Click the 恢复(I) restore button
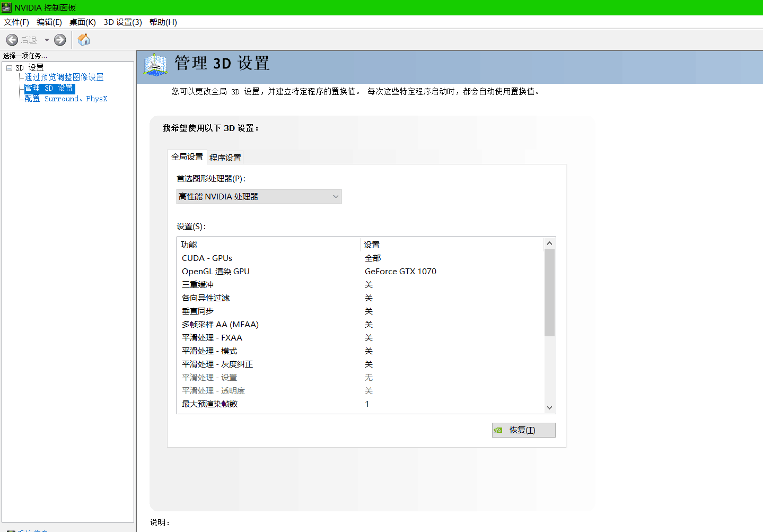 (x=523, y=430)
